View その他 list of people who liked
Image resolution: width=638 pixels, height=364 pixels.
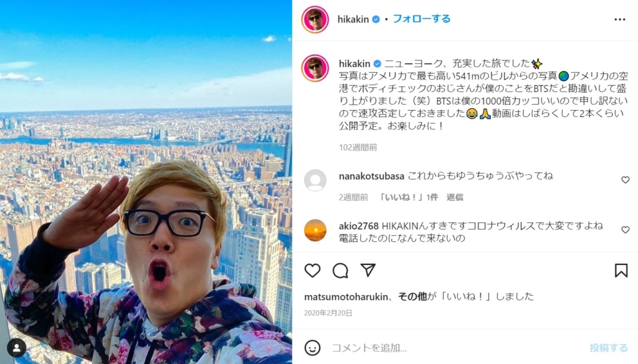click(412, 297)
